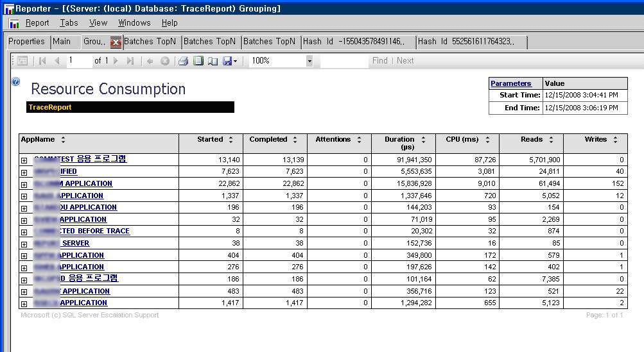Switch to Hash Id 552561611764323 tab
This screenshot has height=352, width=644.
[x=471, y=42]
